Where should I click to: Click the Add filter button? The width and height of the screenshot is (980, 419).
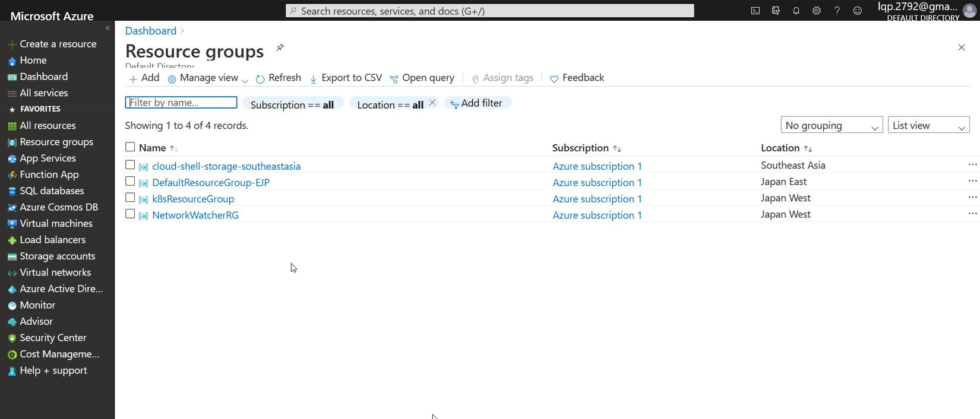(476, 103)
